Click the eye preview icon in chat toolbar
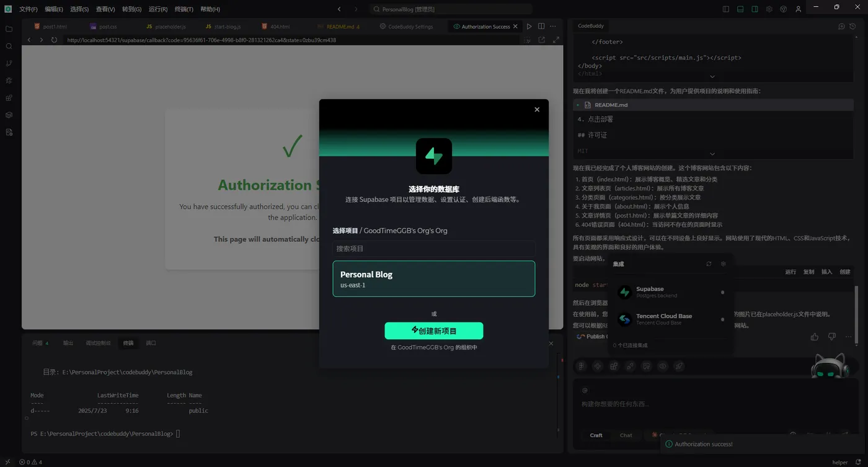This screenshot has height=467, width=868. (663, 366)
